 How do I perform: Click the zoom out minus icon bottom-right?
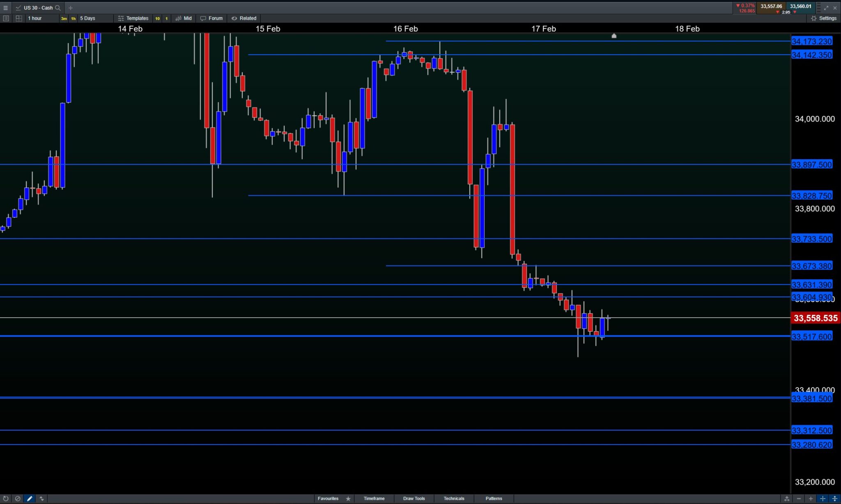click(799, 499)
